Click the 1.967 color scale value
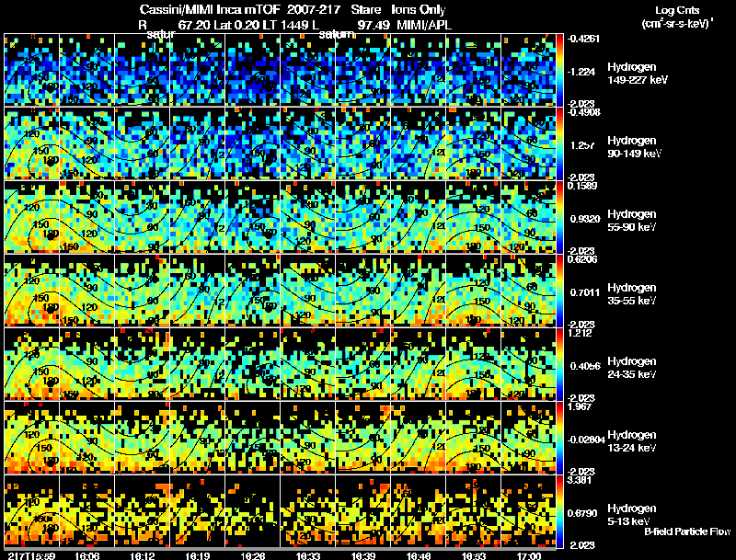 point(581,406)
